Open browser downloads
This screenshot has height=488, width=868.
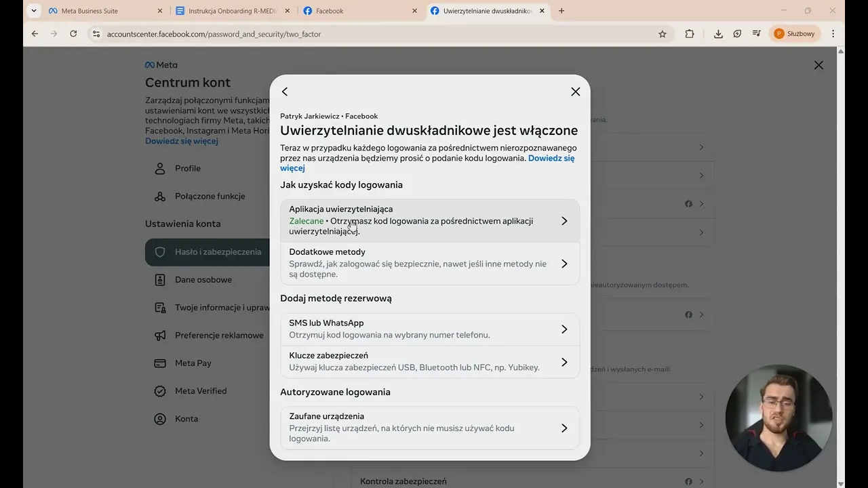pos(718,34)
